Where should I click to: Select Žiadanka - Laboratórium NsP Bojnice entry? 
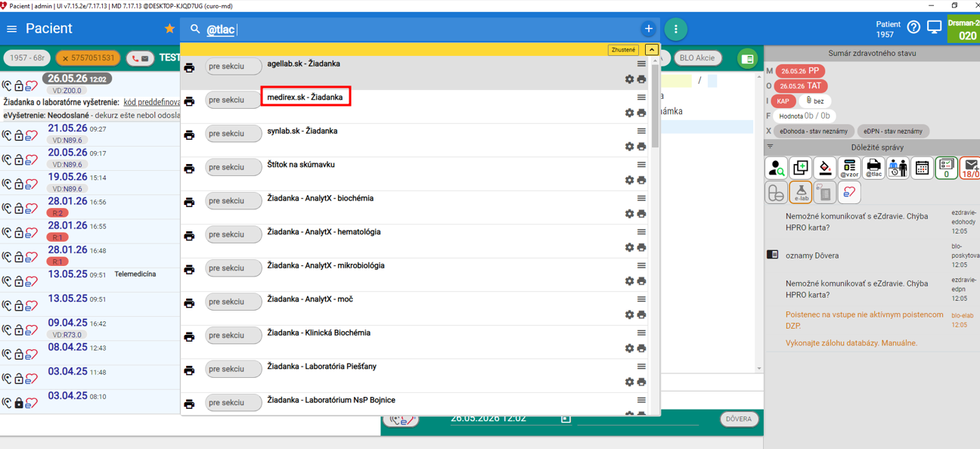pos(331,400)
